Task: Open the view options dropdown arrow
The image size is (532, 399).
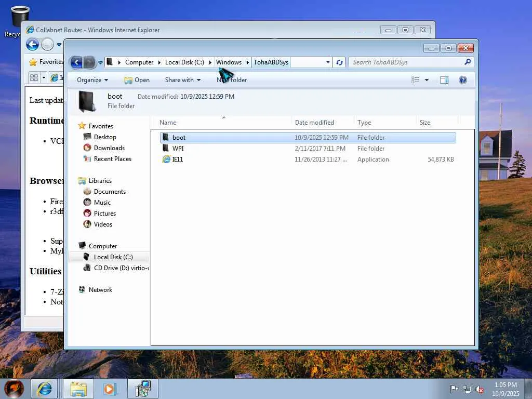Action: tap(427, 80)
